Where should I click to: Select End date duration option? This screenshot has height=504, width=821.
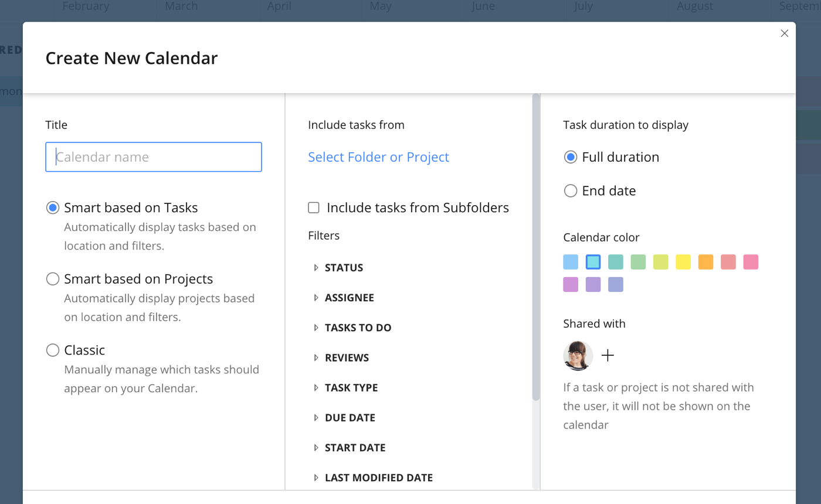570,191
